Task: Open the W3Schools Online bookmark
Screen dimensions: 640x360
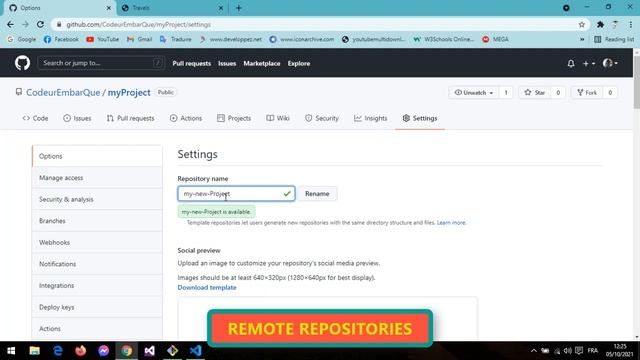Action: pos(443,39)
